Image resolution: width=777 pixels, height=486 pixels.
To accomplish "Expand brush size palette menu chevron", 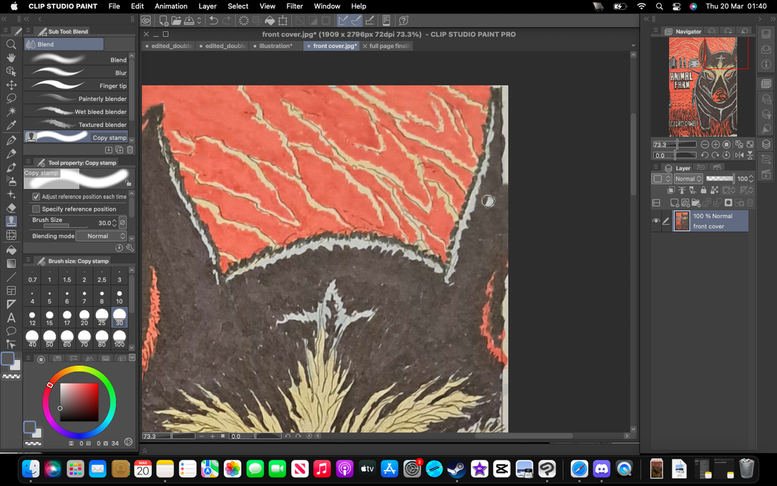I will (x=132, y=358).
